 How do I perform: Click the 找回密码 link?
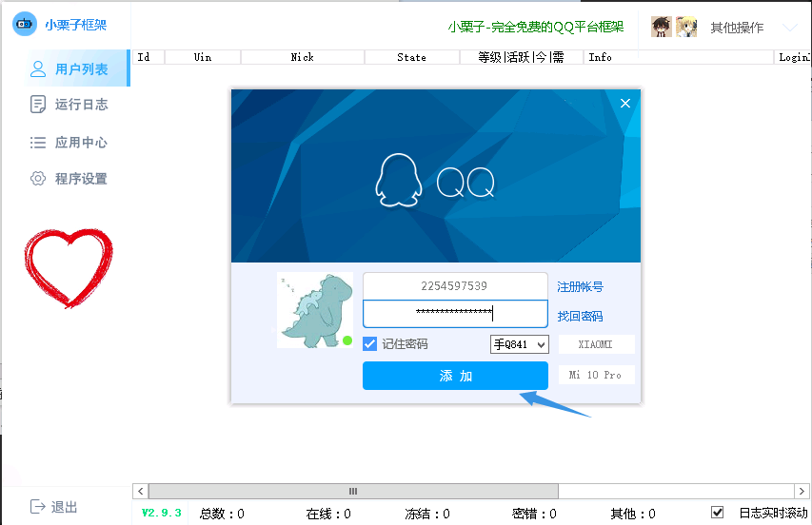(x=580, y=316)
